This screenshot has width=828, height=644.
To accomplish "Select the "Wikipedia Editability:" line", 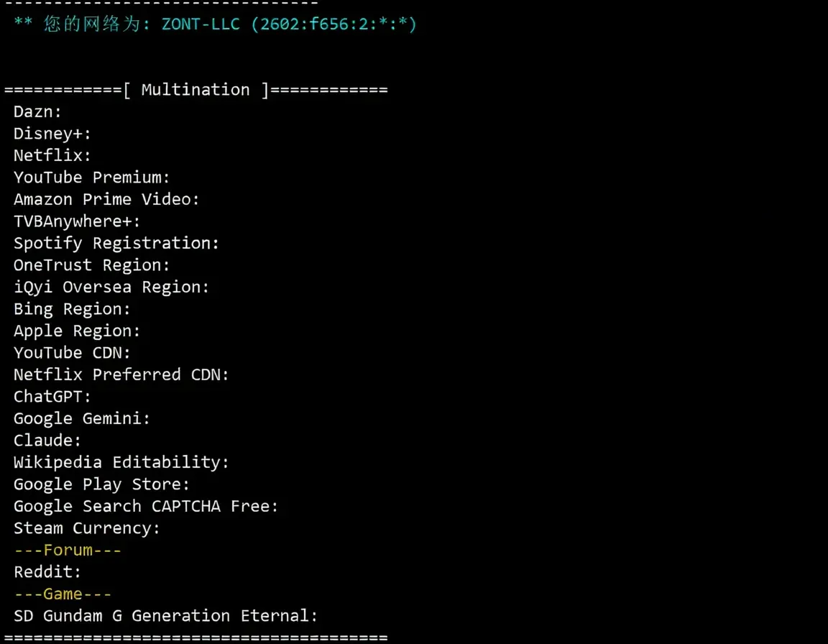I will tap(121, 462).
